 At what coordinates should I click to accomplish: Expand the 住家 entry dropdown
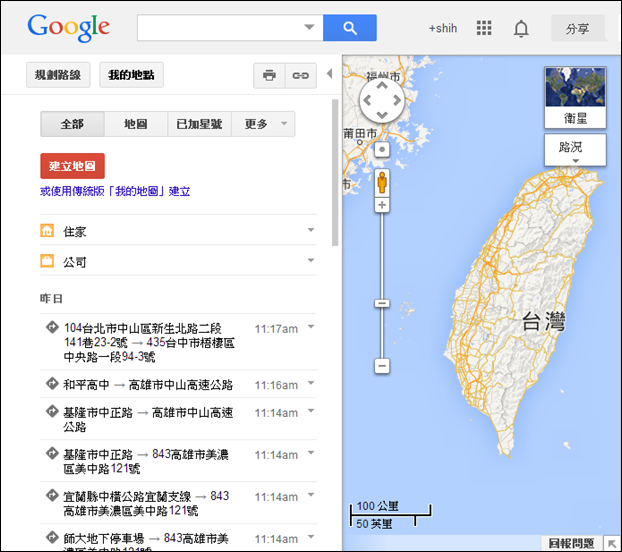click(x=311, y=230)
